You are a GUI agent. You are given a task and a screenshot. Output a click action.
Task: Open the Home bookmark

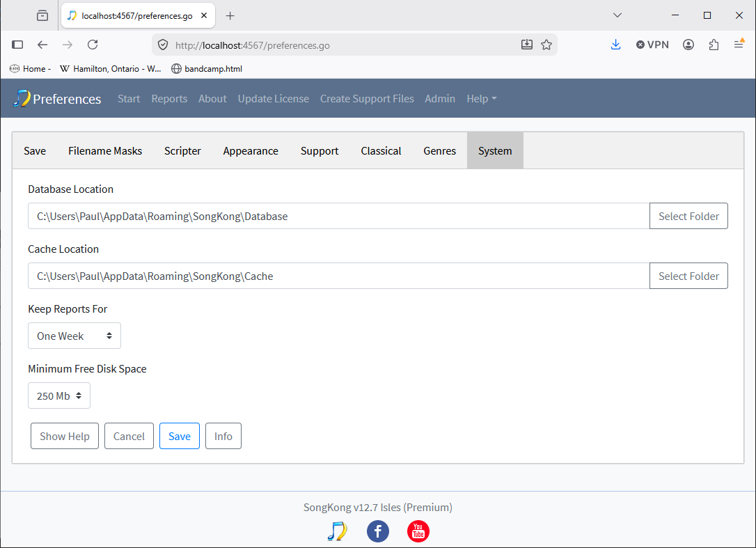(31, 69)
